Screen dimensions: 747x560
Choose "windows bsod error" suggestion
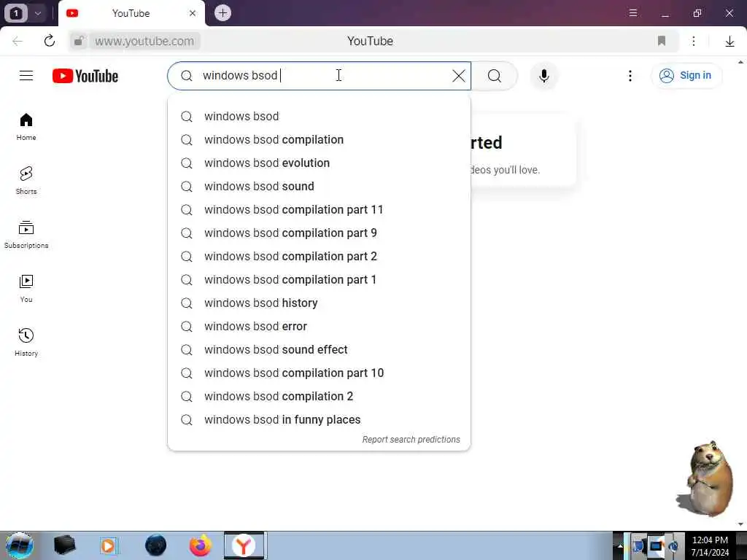pyautogui.click(x=320, y=326)
